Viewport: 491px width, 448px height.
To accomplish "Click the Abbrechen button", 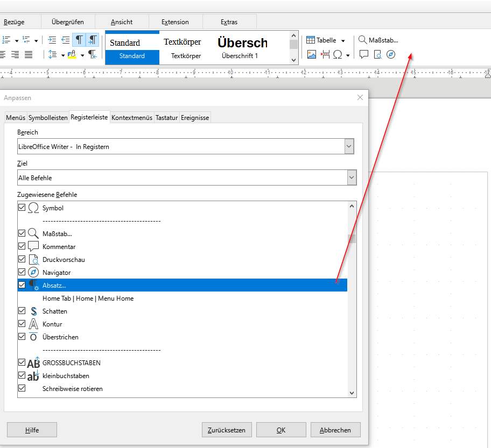I will point(335,430).
